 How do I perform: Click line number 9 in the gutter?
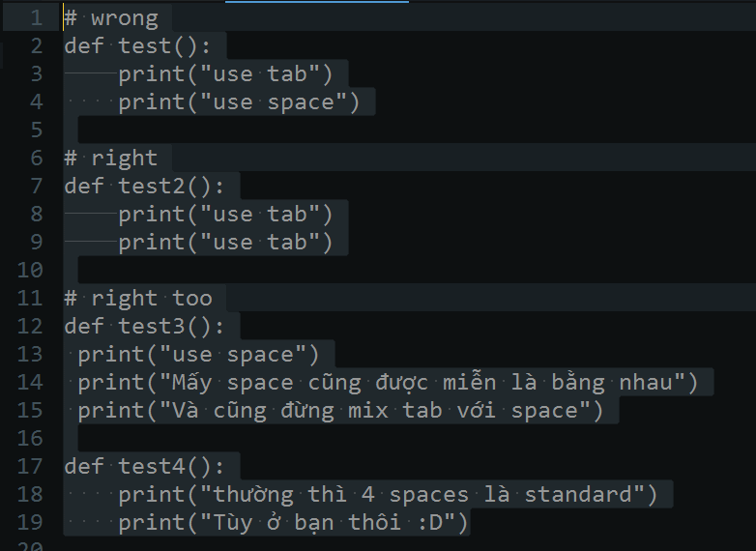36,242
